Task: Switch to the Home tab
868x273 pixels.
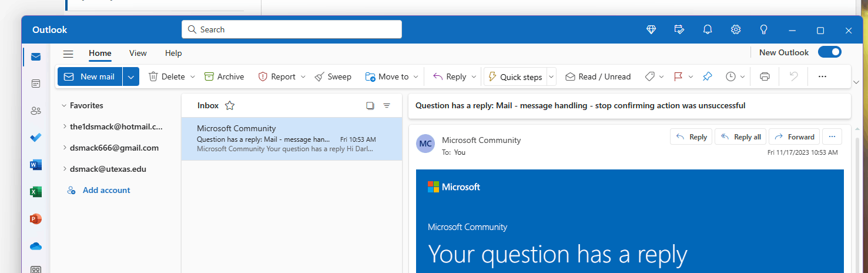Action: click(x=100, y=53)
